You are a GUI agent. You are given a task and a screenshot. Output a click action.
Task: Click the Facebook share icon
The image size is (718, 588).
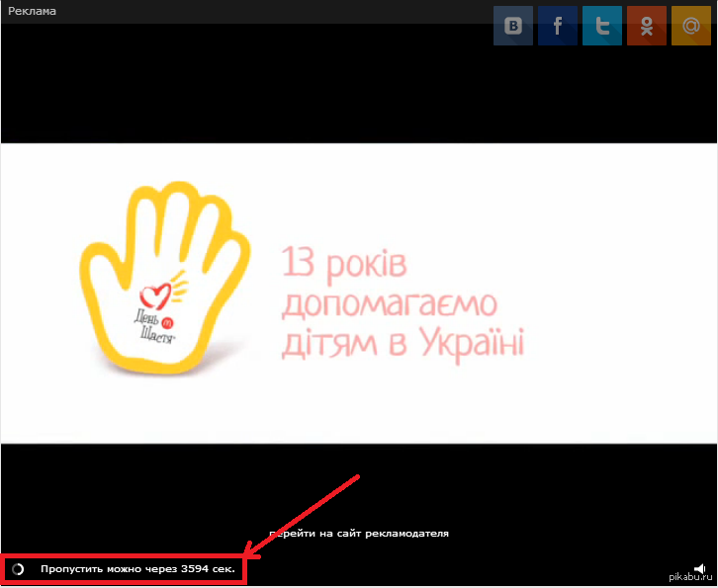558,27
